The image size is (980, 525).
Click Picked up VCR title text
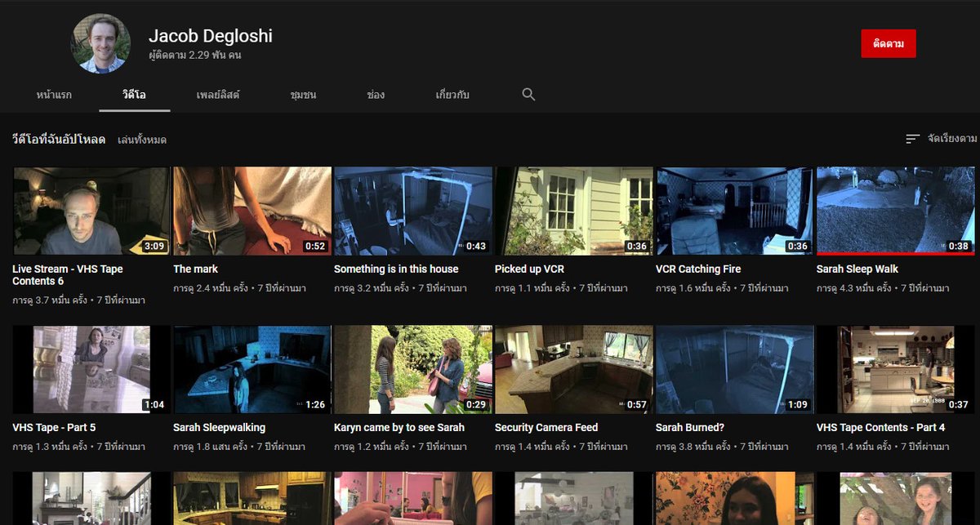click(529, 269)
